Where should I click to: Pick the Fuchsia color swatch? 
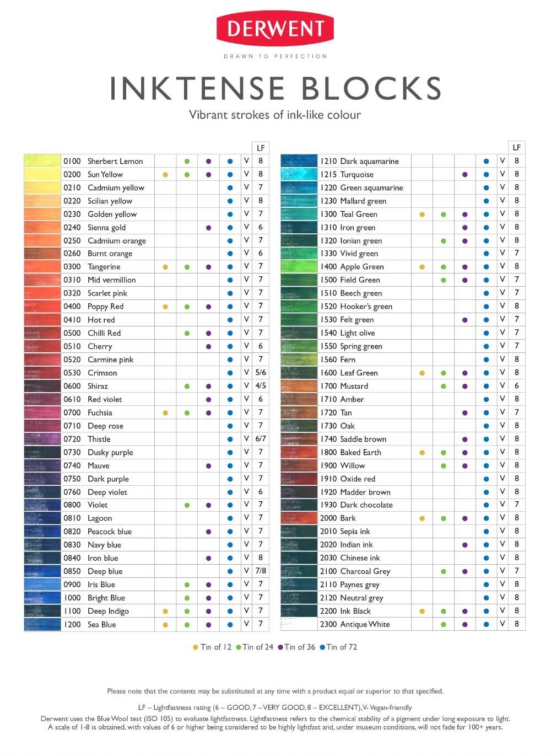[42, 412]
